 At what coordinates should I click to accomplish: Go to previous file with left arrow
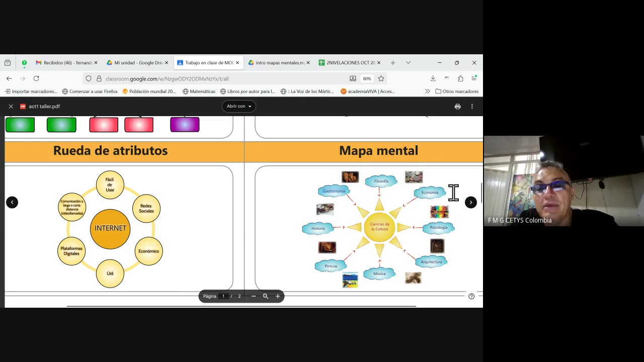click(12, 202)
